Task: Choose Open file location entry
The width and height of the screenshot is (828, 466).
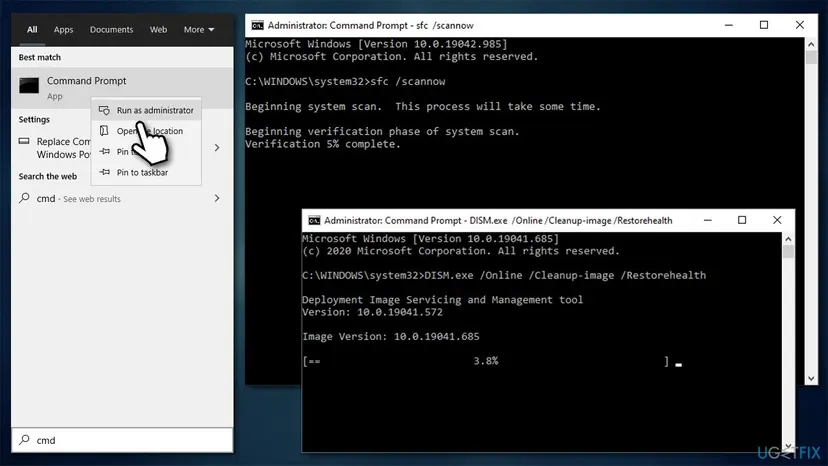Action: pyautogui.click(x=146, y=131)
